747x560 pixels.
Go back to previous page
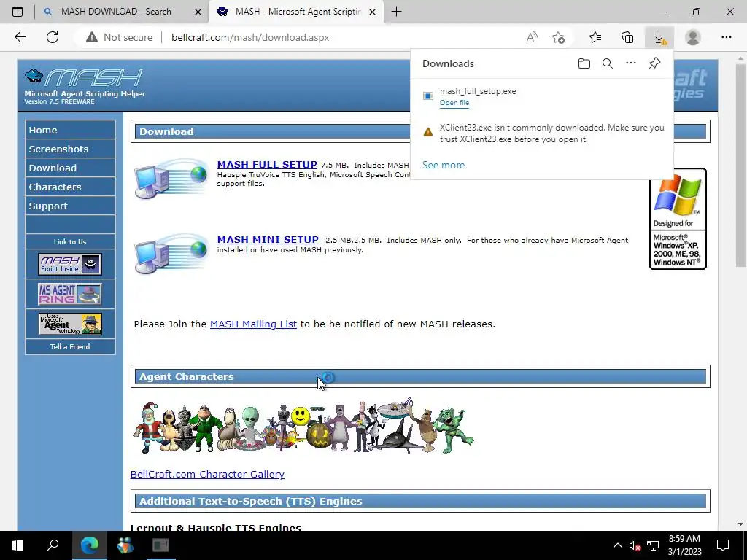20,37
